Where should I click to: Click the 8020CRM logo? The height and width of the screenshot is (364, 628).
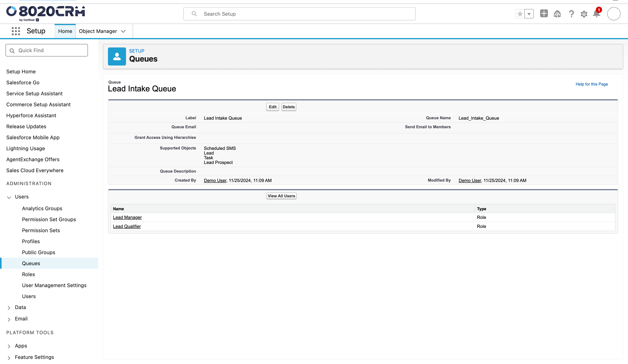coord(45,14)
